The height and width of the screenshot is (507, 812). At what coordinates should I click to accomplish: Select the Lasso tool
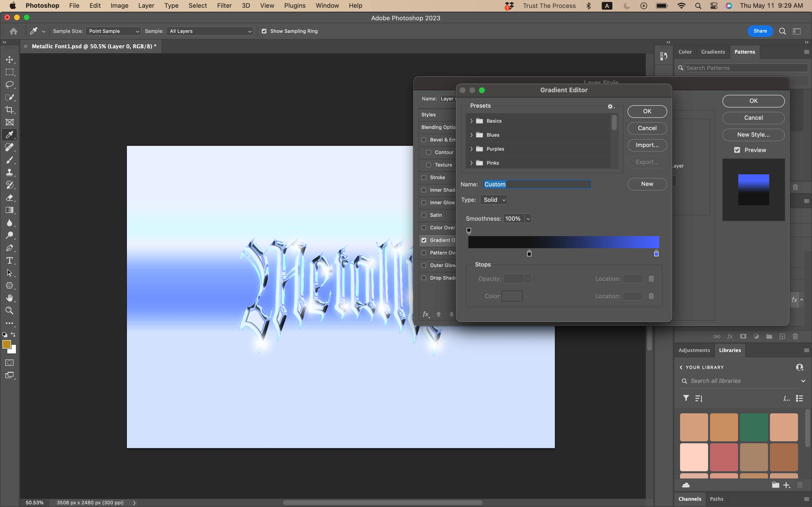coord(9,84)
